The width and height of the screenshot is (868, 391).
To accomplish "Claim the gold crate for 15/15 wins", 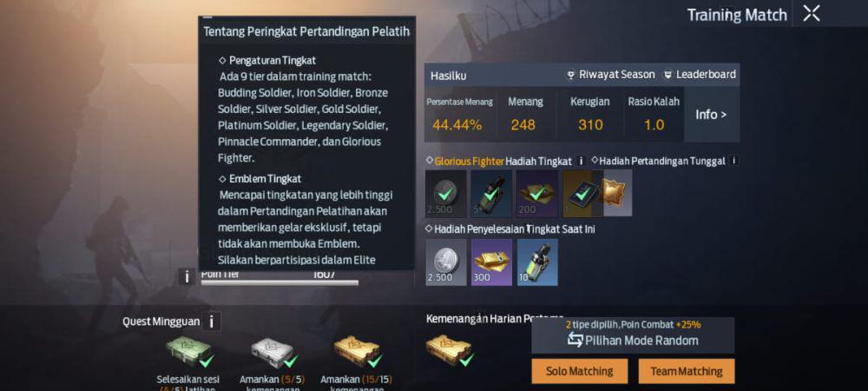I will tap(358, 351).
